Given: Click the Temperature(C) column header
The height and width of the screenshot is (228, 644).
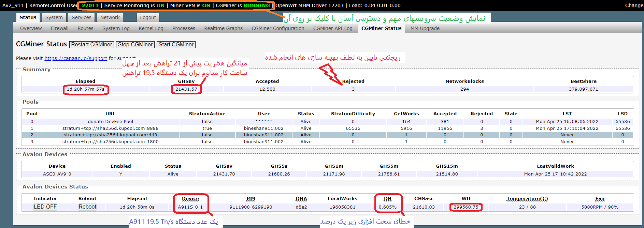Looking at the screenshot, I should coord(527,199).
